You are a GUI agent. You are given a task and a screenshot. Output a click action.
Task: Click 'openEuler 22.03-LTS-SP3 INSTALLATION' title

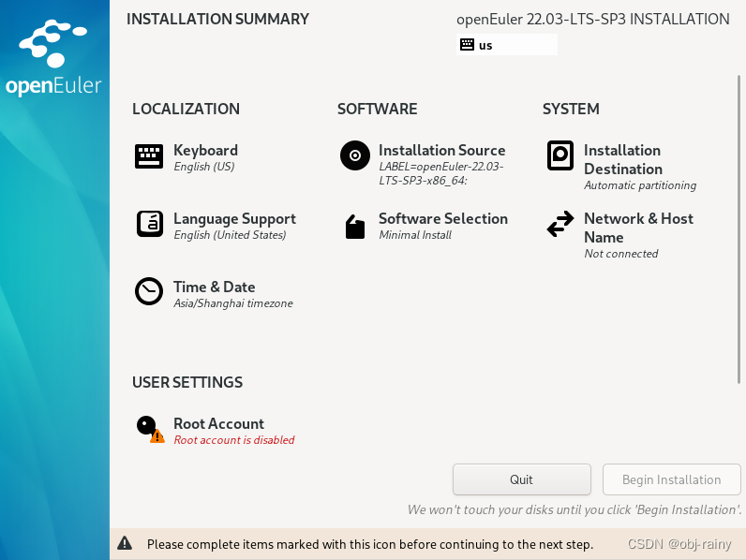(593, 19)
